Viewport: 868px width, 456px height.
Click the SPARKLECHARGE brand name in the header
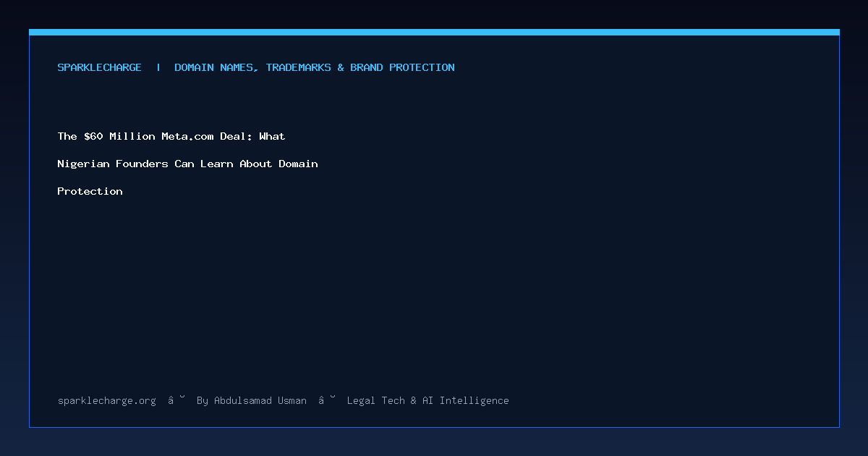pos(100,67)
